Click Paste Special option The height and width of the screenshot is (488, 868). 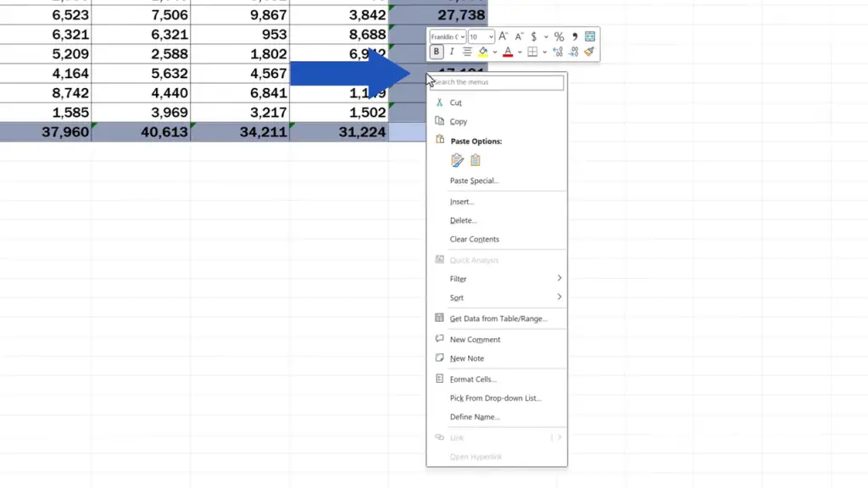[474, 180]
